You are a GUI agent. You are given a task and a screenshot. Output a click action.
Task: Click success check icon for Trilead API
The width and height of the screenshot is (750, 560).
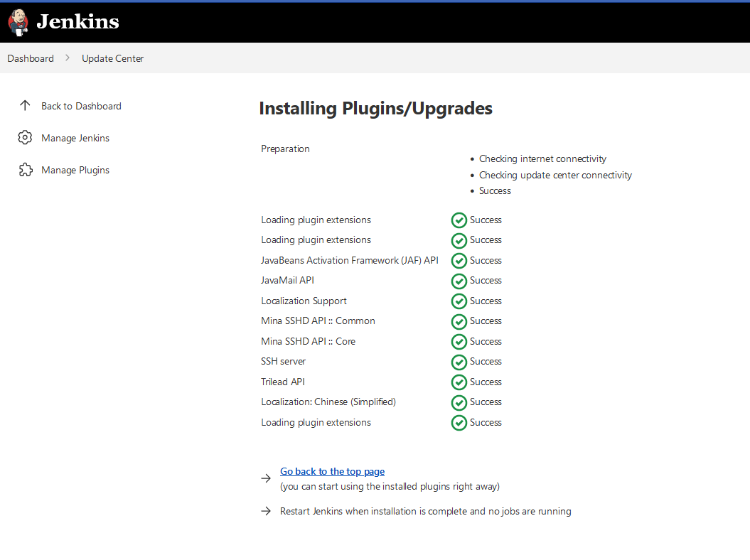(459, 382)
